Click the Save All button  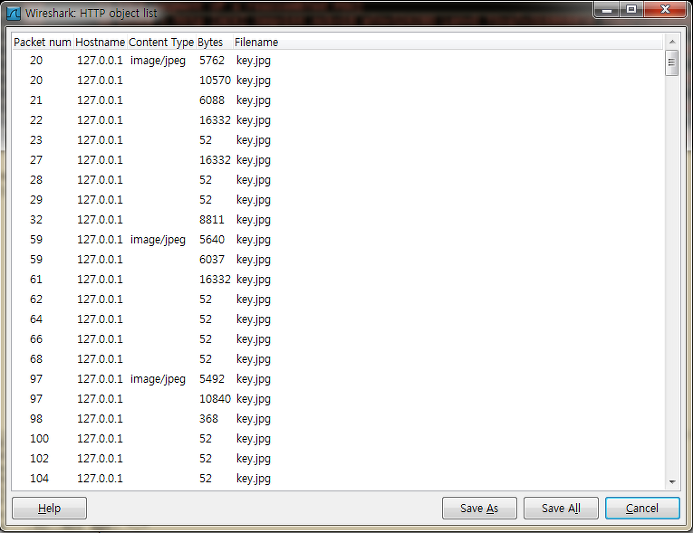pos(561,508)
